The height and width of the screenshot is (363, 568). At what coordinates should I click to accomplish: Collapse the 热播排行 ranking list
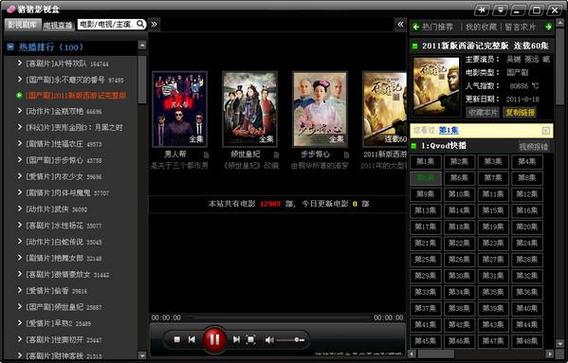[x=11, y=47]
